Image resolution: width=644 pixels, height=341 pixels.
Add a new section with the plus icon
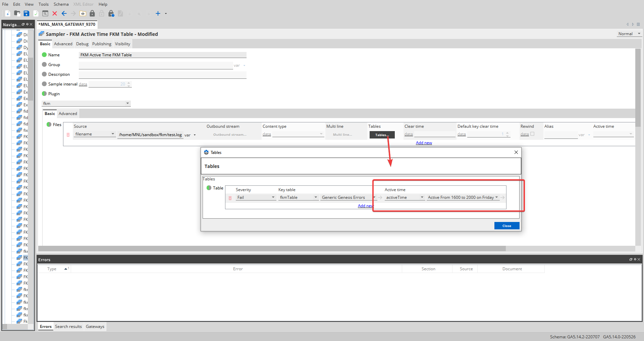pos(158,13)
